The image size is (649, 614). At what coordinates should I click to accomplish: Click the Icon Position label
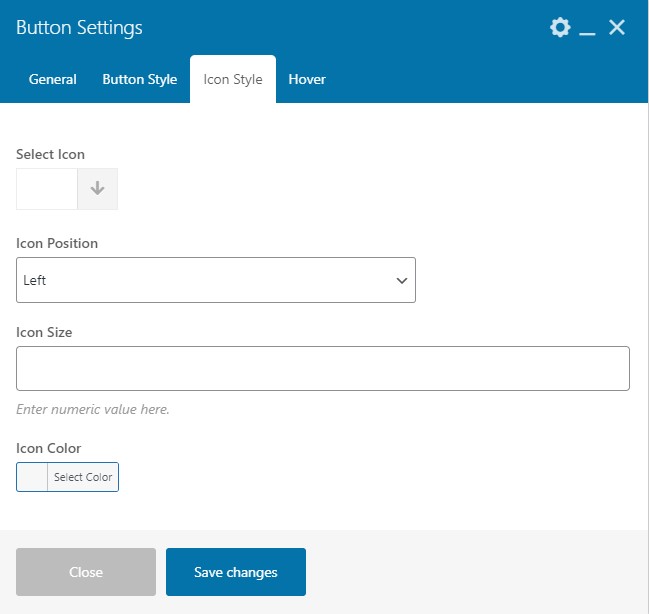(57, 243)
